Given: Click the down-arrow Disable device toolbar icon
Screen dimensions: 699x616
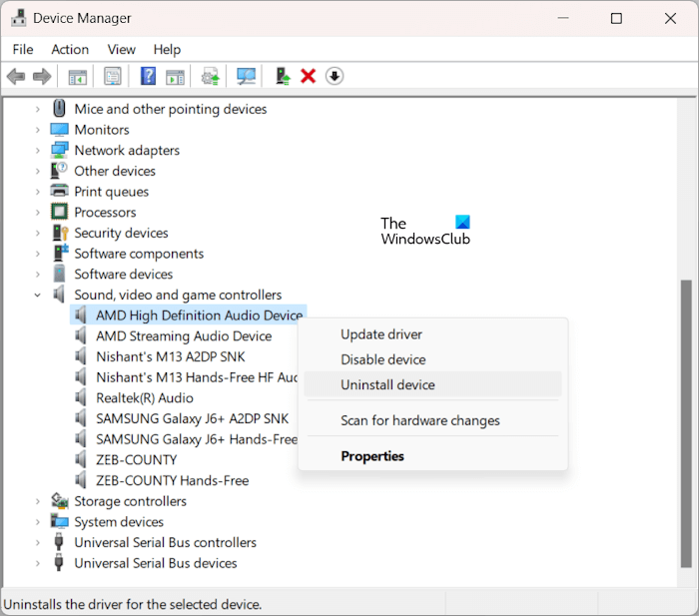Looking at the screenshot, I should [x=335, y=76].
